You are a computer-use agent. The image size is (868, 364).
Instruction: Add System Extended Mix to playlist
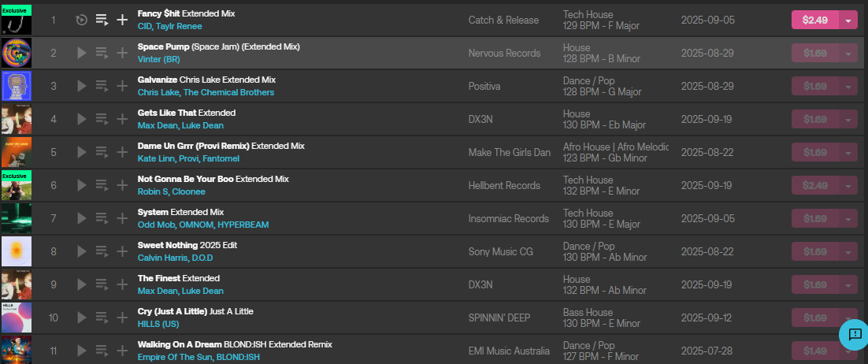tap(122, 218)
